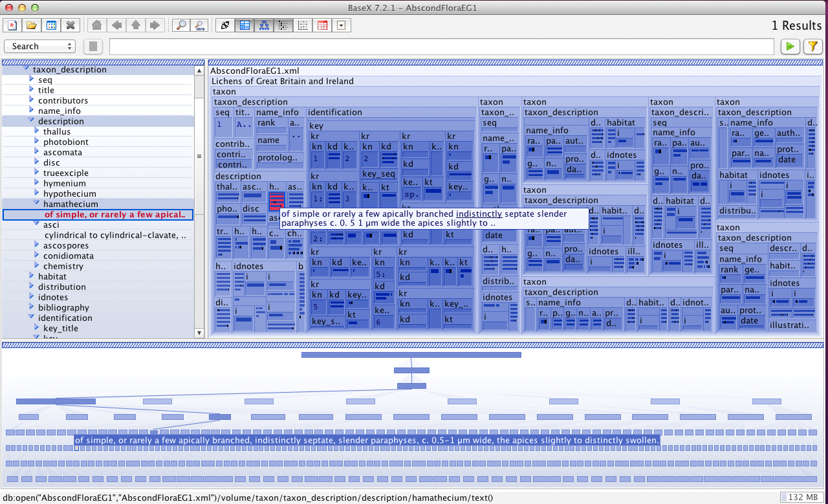The width and height of the screenshot is (828, 504).
Task: Expand the ascospores tree node
Action: click(37, 245)
